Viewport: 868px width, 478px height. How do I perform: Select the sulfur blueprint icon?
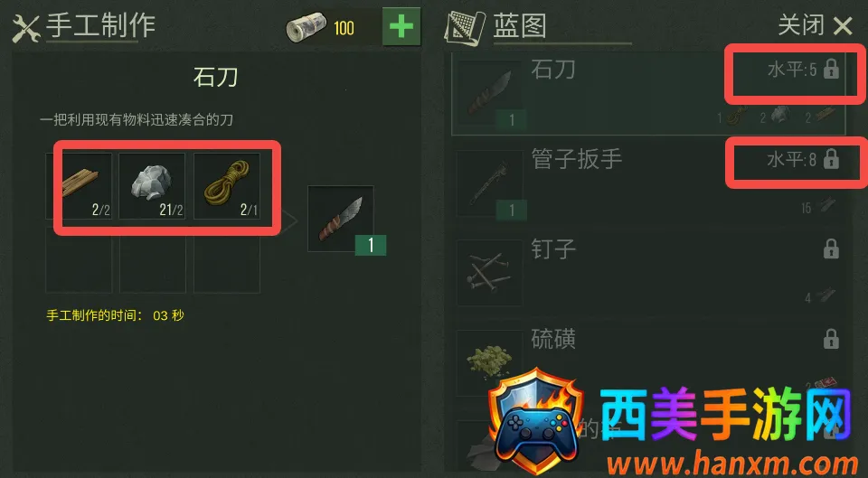[490, 362]
